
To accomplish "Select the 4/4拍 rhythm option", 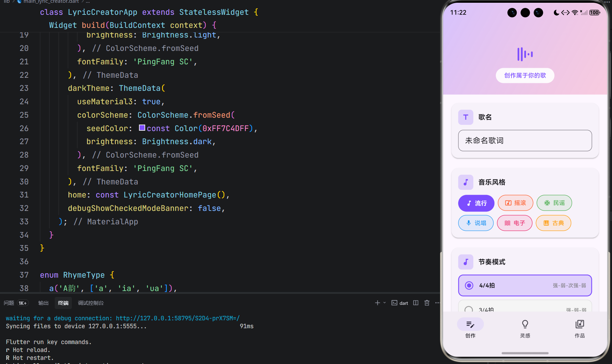I will pos(525,285).
